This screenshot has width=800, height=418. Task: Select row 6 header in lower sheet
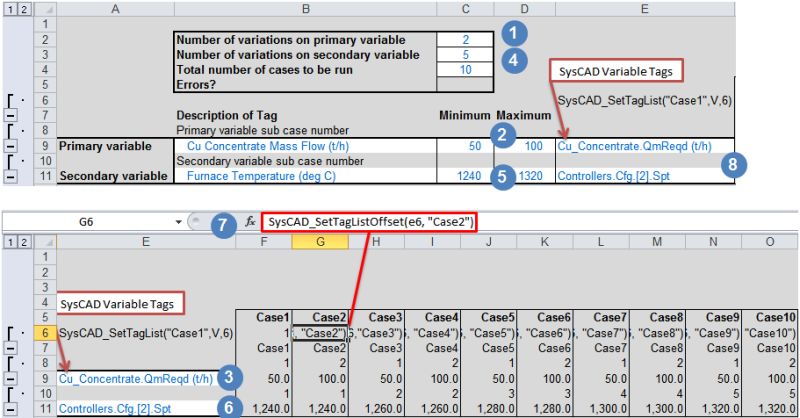(x=45, y=333)
